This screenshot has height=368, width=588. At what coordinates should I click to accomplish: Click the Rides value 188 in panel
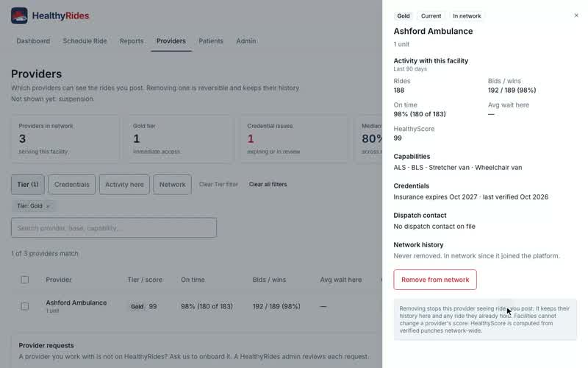pos(399,91)
